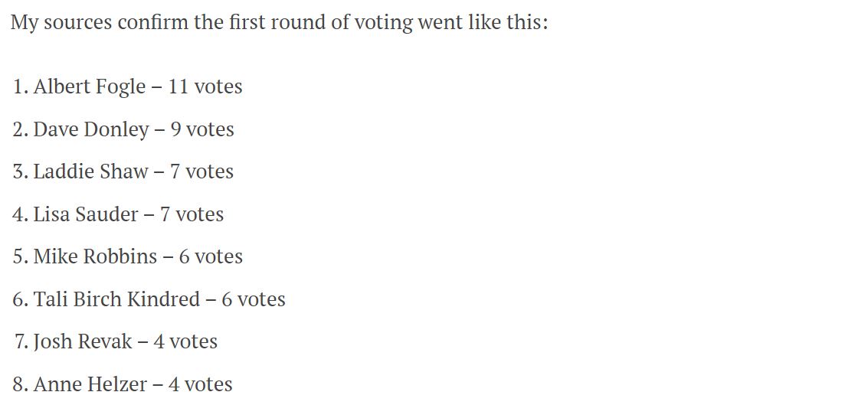Click the name Tali Birch Kindred
Image resolution: width=868 pixels, height=418 pixels.
click(116, 299)
